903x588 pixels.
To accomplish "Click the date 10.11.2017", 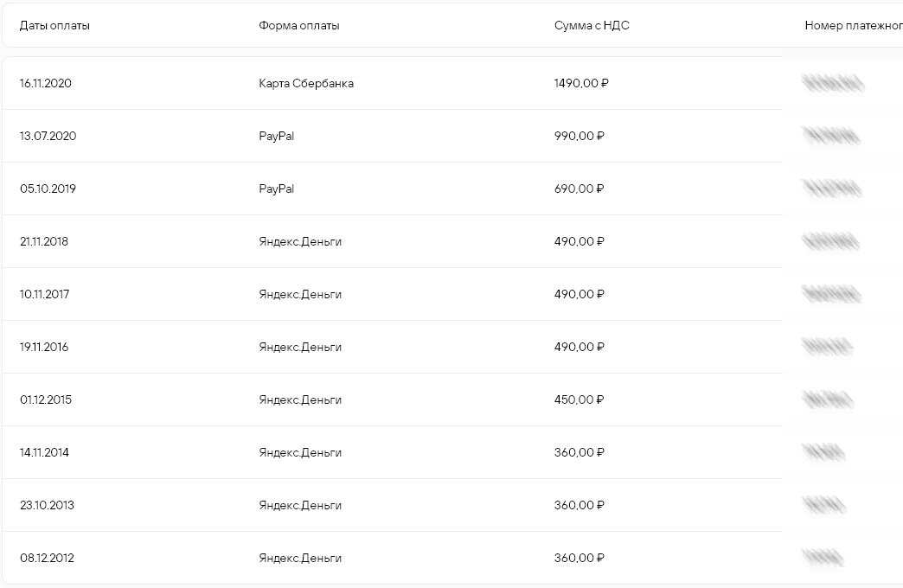I will click(44, 294).
